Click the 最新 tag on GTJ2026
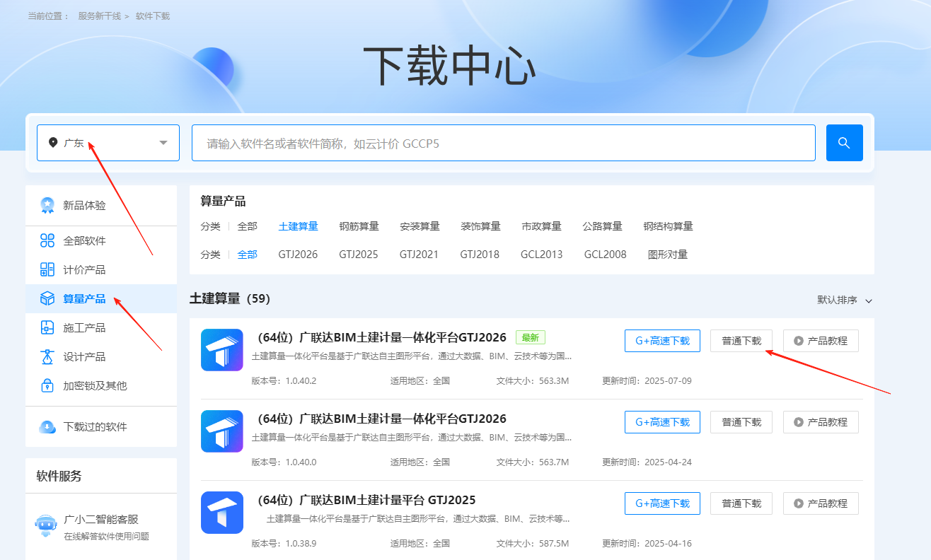Screen dimensions: 931x560 (531, 337)
